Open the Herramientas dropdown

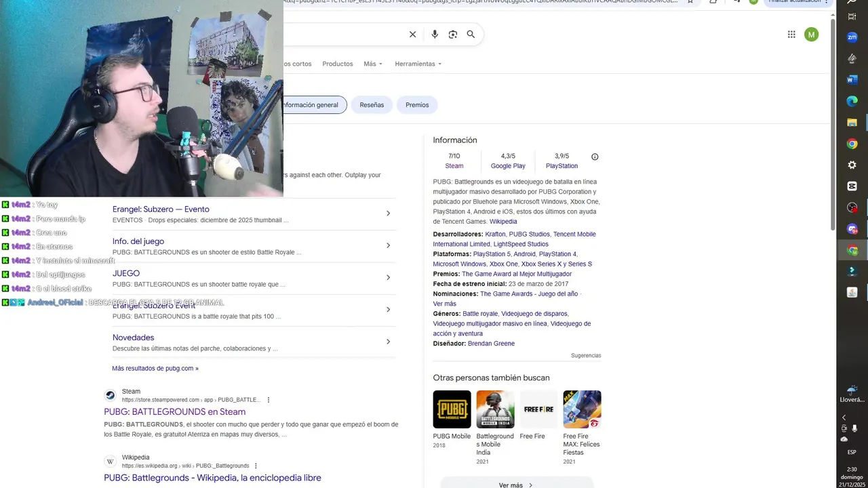[x=418, y=64]
